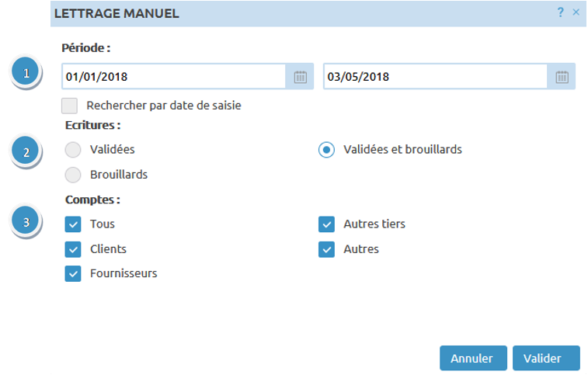The image size is (588, 375).
Task: Click the start date field 01/01/2018
Action: tap(175, 77)
